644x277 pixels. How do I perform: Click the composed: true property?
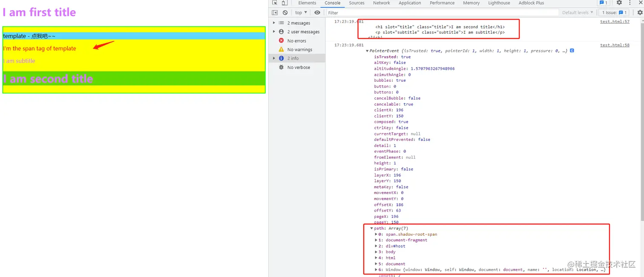[391, 122]
